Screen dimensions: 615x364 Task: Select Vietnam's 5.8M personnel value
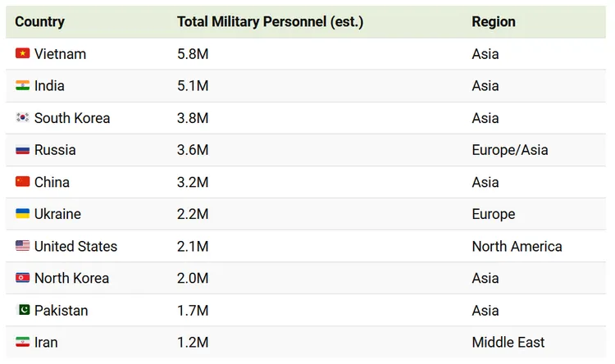tap(193, 53)
